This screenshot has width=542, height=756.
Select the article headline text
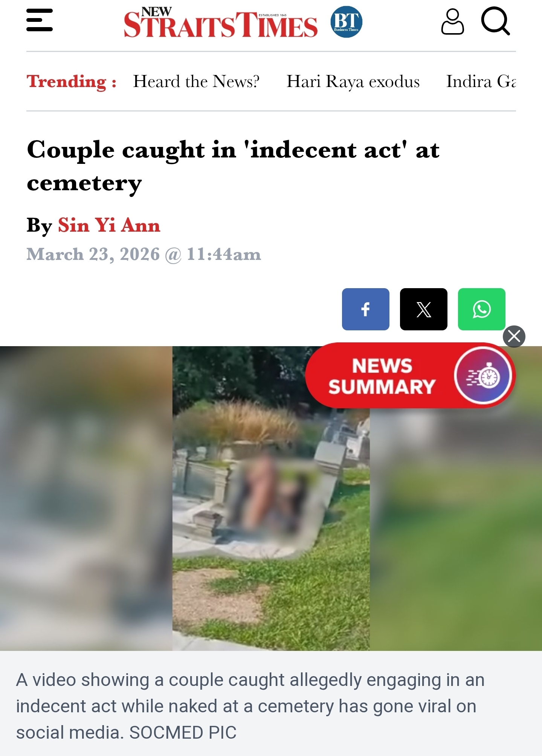(x=233, y=166)
